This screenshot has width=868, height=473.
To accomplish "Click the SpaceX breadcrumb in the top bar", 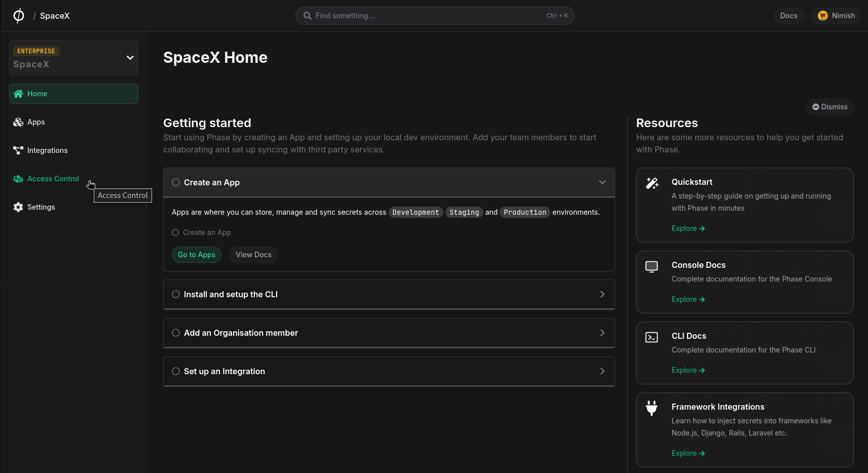I will [55, 16].
